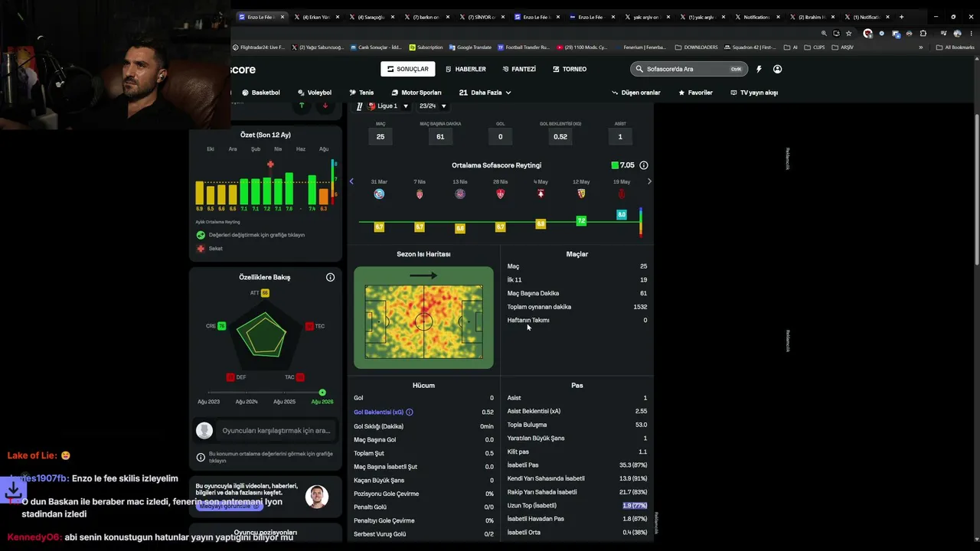Open info icon next to 7.05 rating
Screen dimensions: 980x551
[644, 165]
